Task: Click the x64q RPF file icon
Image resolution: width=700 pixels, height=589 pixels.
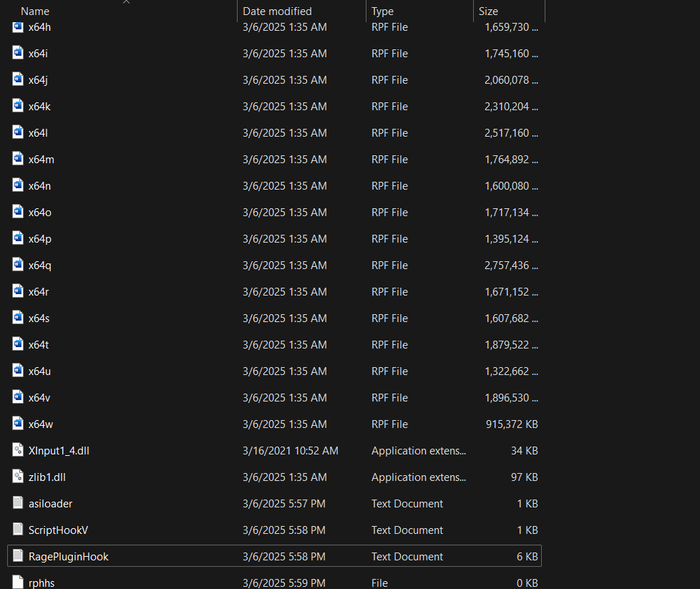Action: (x=19, y=265)
